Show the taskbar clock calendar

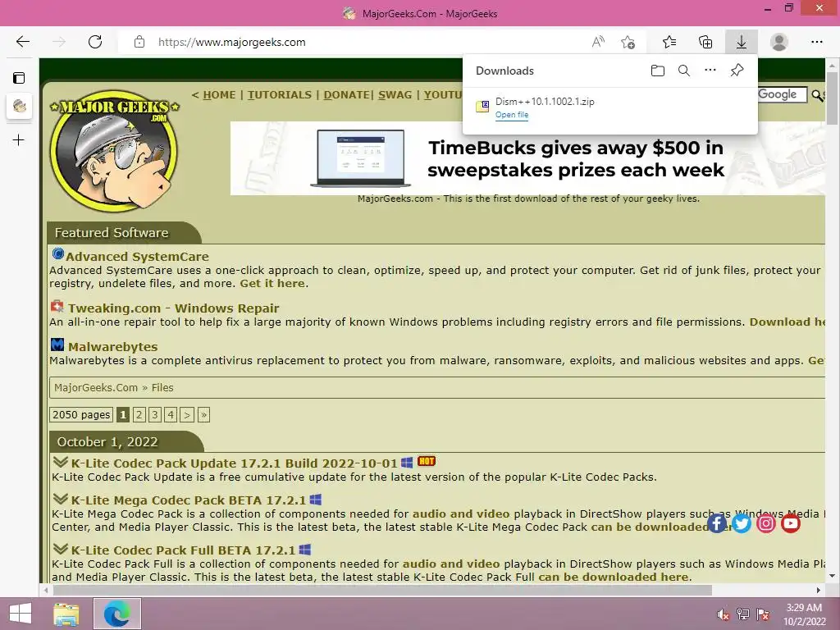[x=804, y=614]
